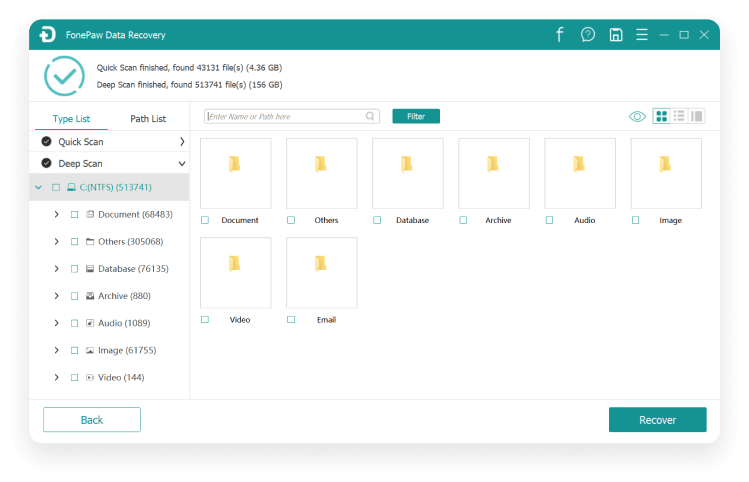
Task: Select the Quick Scan entry
Action: click(x=109, y=141)
